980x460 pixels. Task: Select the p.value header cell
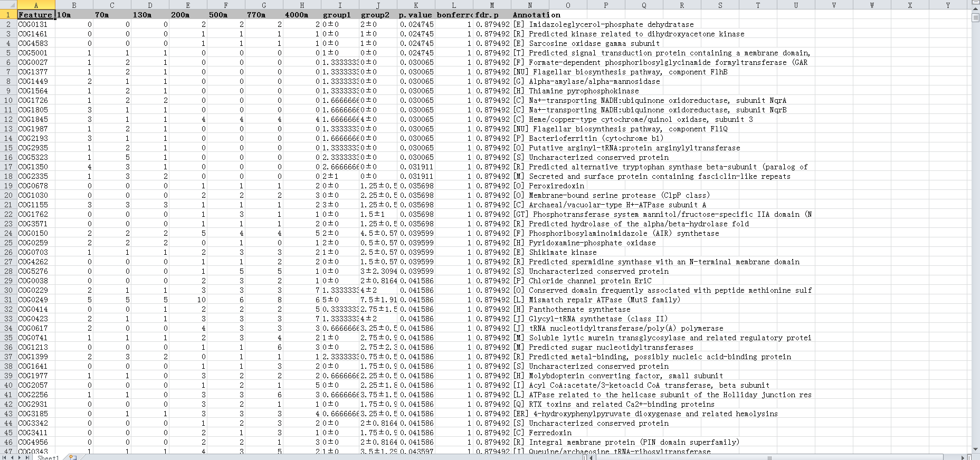[x=416, y=15]
